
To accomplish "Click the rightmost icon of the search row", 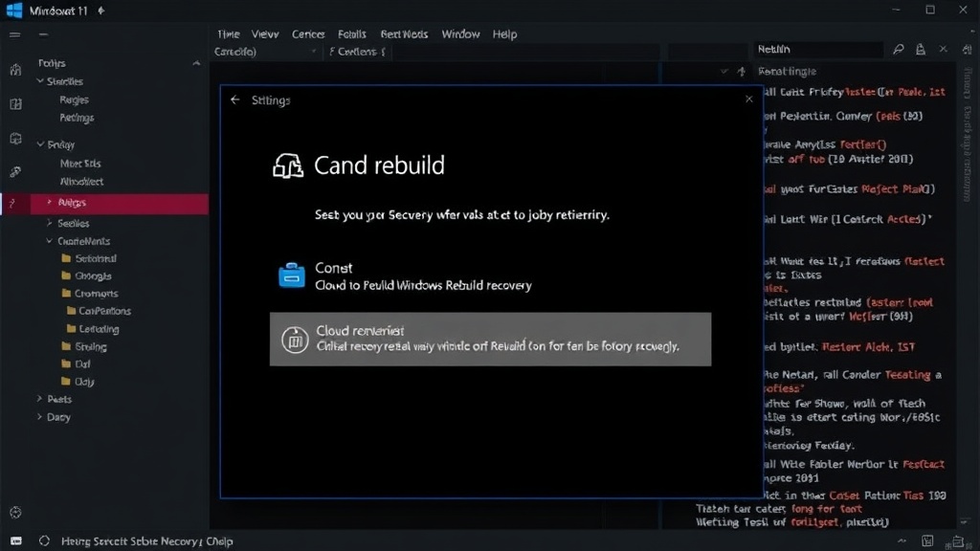I will click(x=967, y=50).
